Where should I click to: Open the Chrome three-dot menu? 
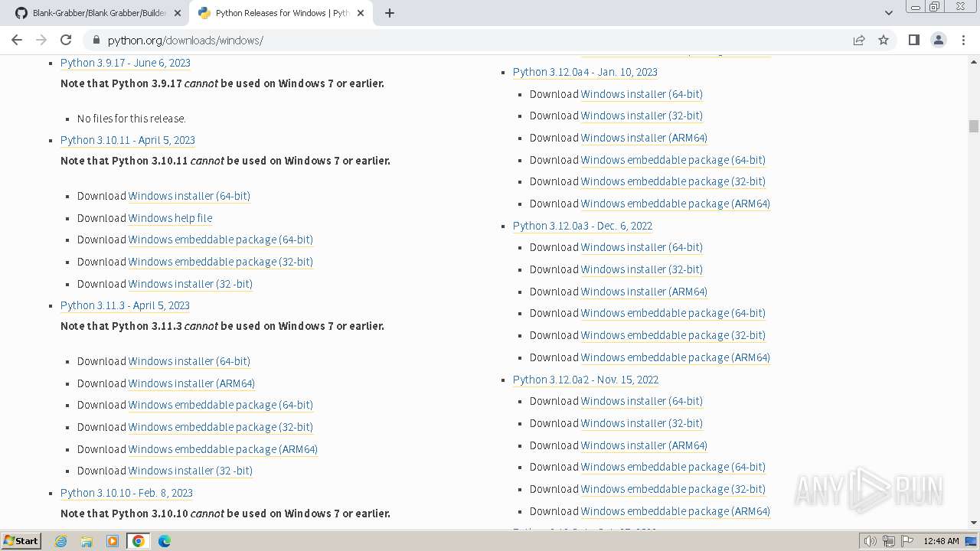pos(963,40)
